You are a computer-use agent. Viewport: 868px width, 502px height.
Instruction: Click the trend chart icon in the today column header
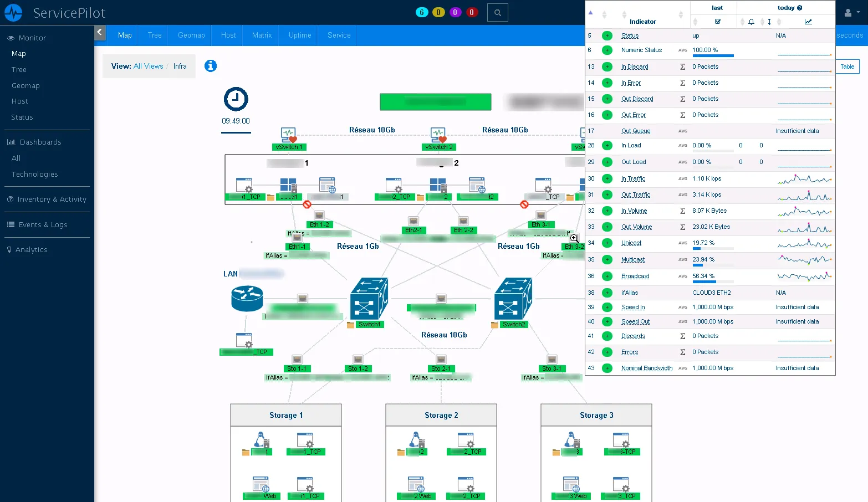pos(808,22)
